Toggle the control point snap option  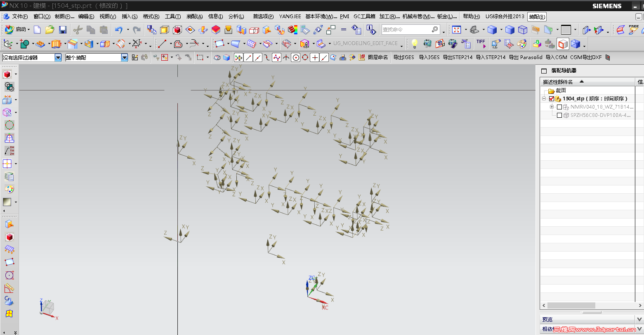(267, 57)
